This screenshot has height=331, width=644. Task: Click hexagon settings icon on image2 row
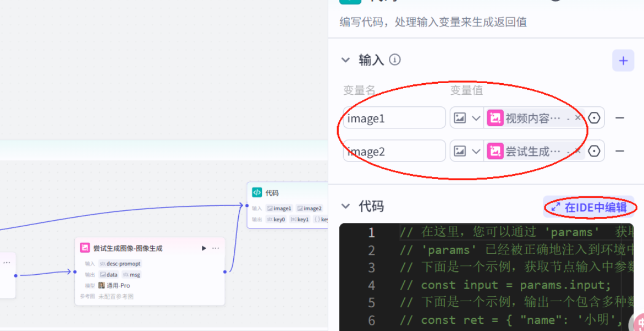click(595, 151)
